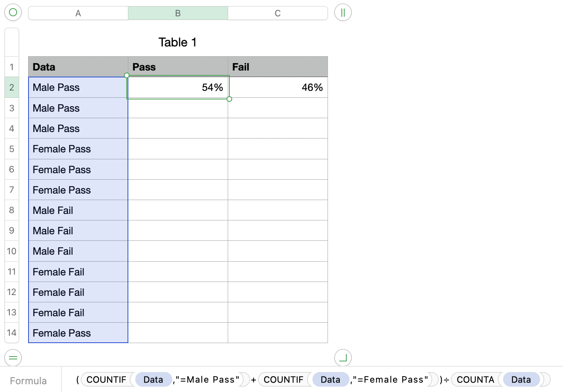The height and width of the screenshot is (392, 563).
Task: Select column B header tab
Action: pos(178,13)
